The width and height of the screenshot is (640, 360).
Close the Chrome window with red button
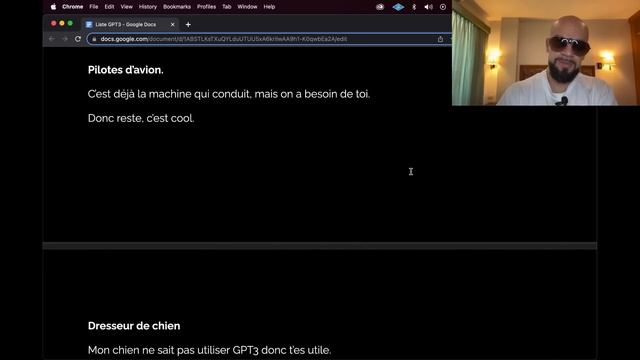[53, 24]
